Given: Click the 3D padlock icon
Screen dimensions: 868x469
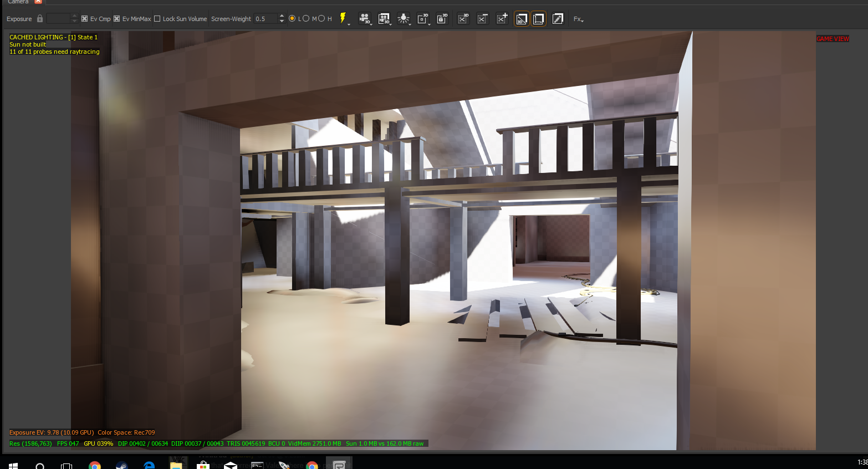Looking at the screenshot, I should pos(442,19).
